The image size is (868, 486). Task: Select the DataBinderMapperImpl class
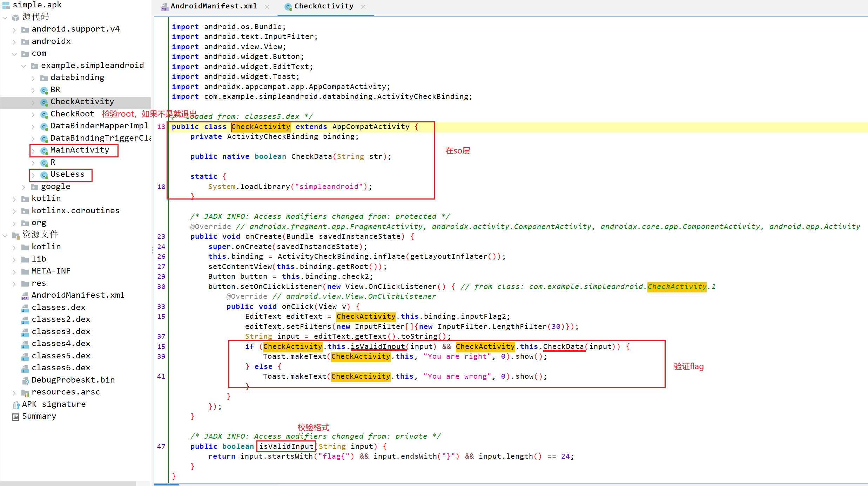99,126
